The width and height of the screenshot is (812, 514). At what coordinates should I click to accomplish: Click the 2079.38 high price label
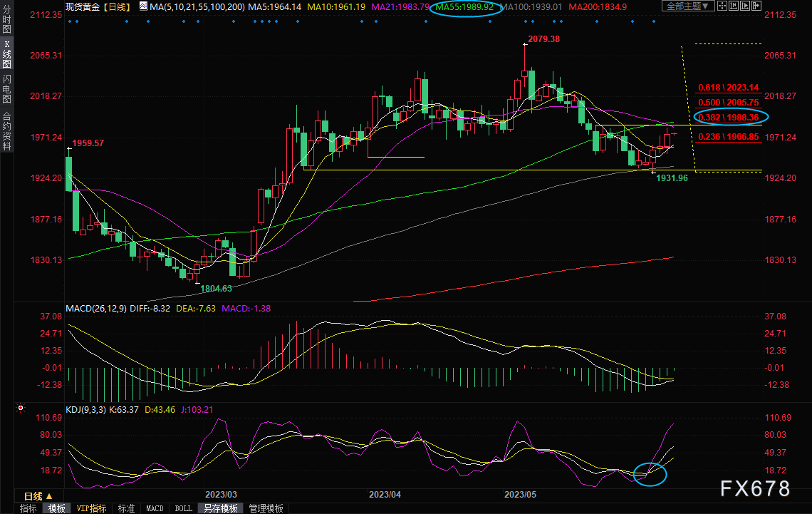point(543,39)
